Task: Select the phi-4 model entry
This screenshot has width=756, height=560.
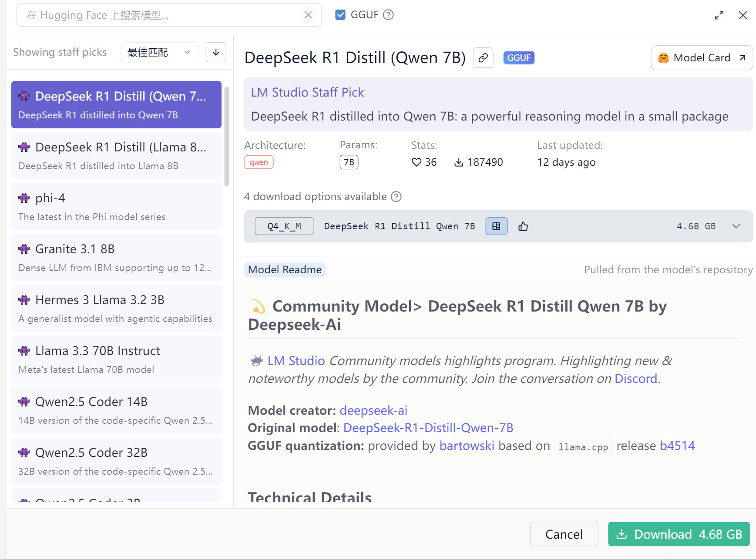Action: pyautogui.click(x=116, y=207)
